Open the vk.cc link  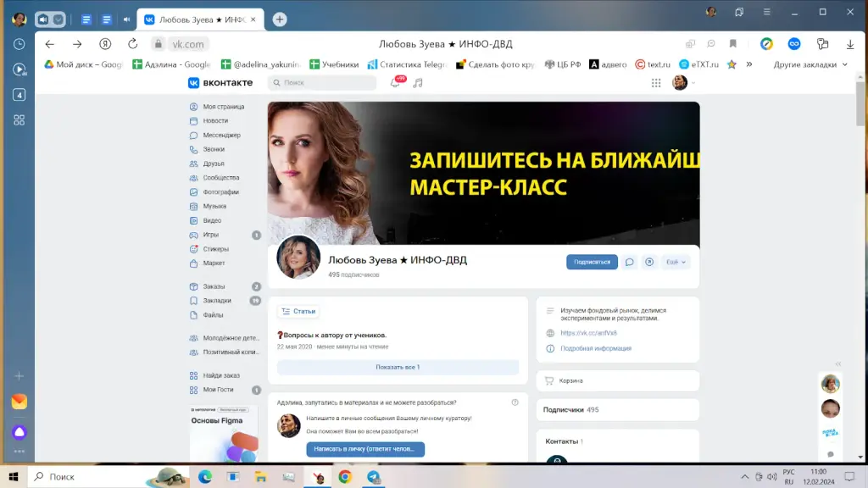click(x=588, y=333)
